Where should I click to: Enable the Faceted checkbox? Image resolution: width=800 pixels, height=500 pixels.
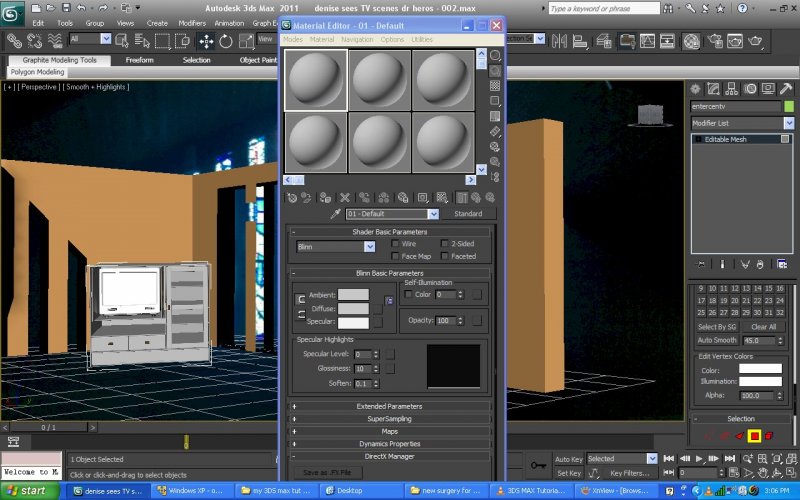[x=444, y=256]
